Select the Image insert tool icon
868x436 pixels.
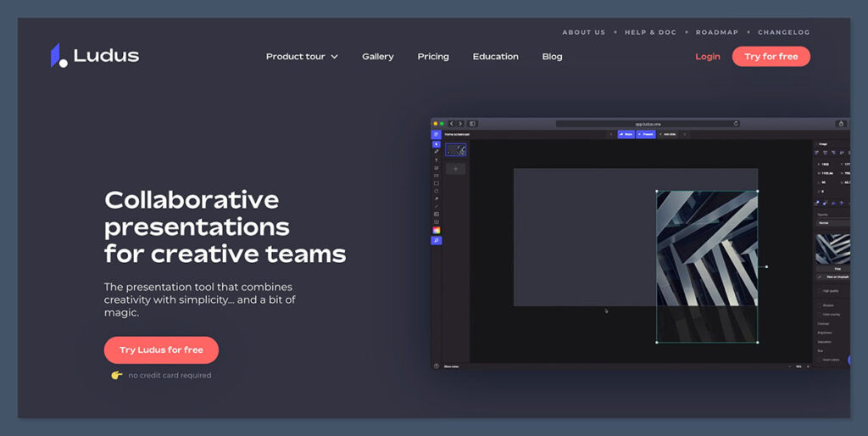point(437,215)
